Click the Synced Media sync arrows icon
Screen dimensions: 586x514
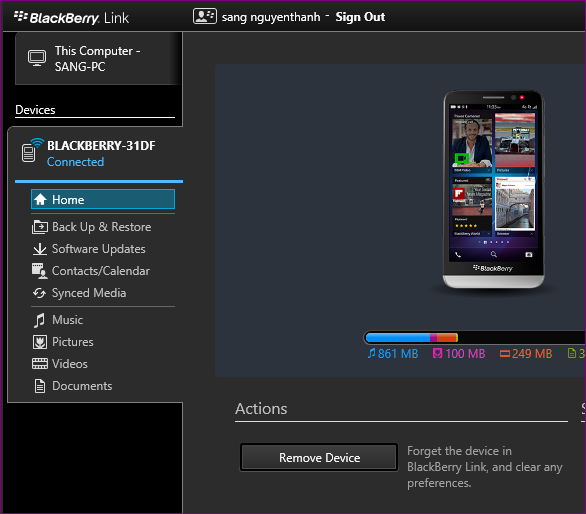(x=39, y=293)
